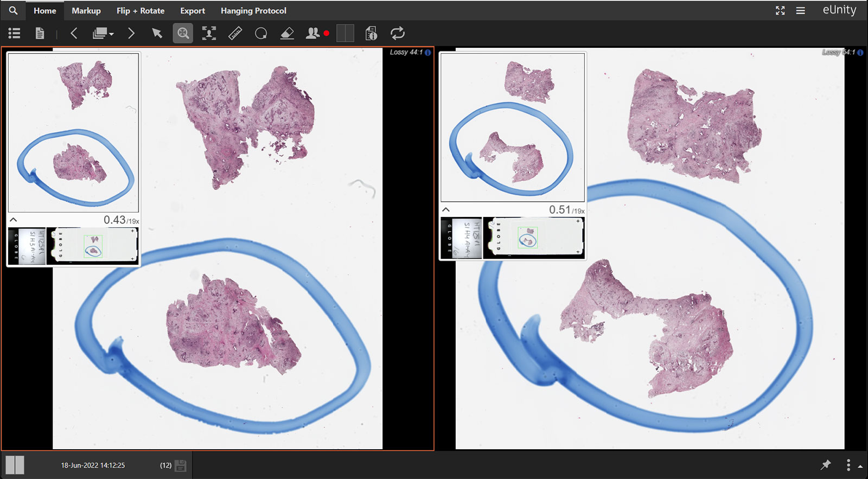Click the left slide label thumbnail
The width and height of the screenshot is (868, 479).
point(27,246)
